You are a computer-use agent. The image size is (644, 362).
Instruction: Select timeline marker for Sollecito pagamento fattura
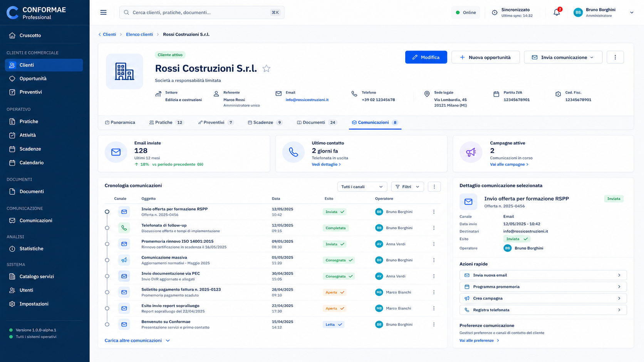coord(107,292)
